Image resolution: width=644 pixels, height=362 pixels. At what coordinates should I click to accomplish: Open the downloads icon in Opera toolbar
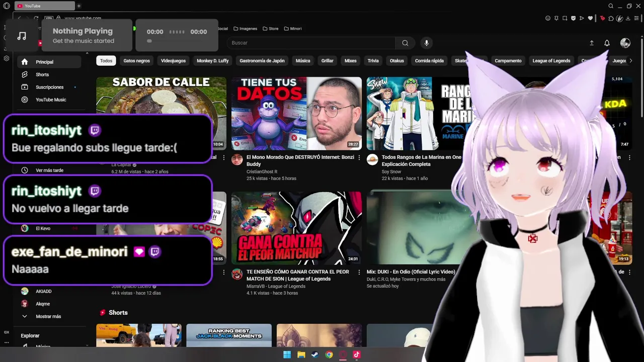coord(628,18)
